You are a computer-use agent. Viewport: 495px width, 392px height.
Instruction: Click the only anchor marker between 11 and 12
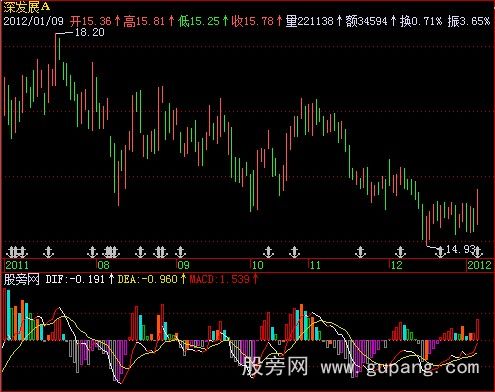click(360, 252)
